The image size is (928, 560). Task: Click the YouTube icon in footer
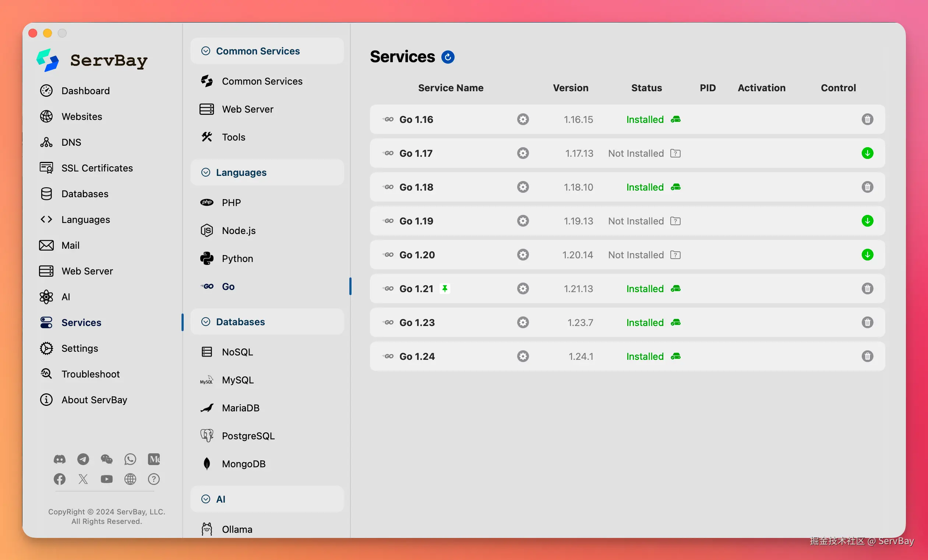107,479
